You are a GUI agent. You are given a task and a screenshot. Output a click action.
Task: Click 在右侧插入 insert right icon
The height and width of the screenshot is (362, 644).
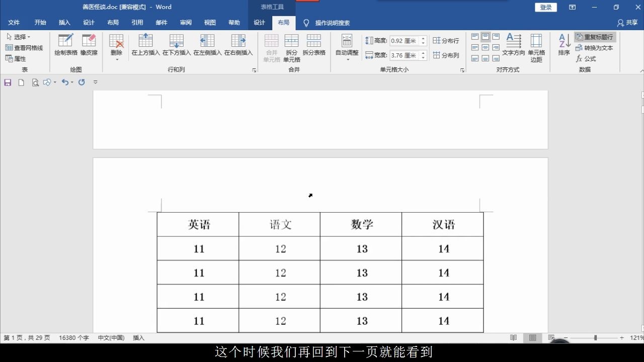[238, 45]
